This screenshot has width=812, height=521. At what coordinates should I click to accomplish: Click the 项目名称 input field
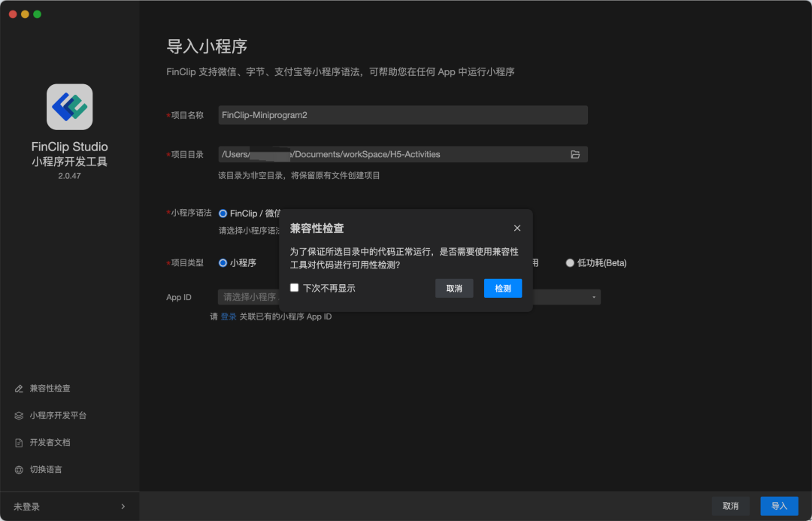click(403, 115)
